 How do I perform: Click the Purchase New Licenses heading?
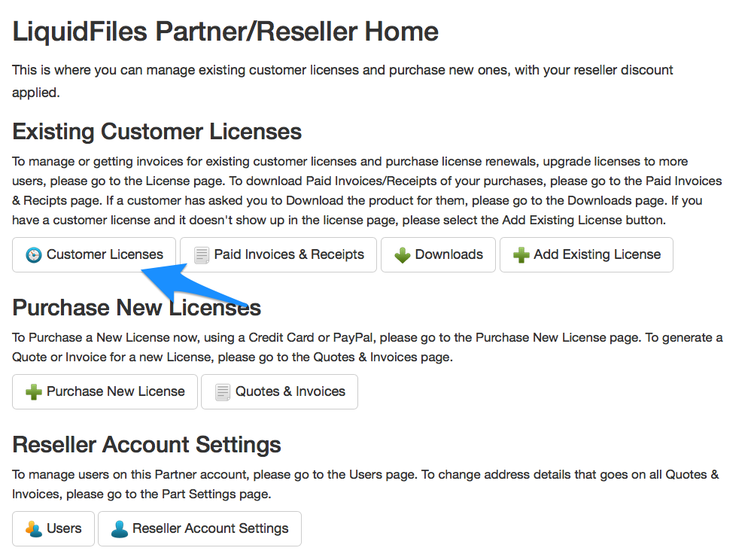[137, 307]
